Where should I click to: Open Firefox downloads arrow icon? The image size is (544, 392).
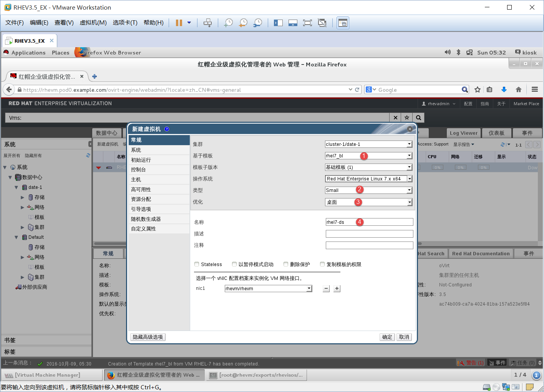[504, 89]
